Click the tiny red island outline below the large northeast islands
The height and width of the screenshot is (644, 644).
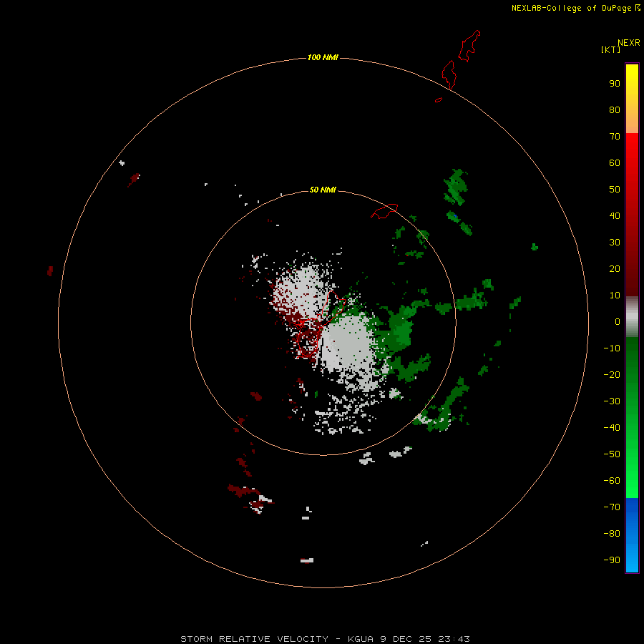point(439,99)
